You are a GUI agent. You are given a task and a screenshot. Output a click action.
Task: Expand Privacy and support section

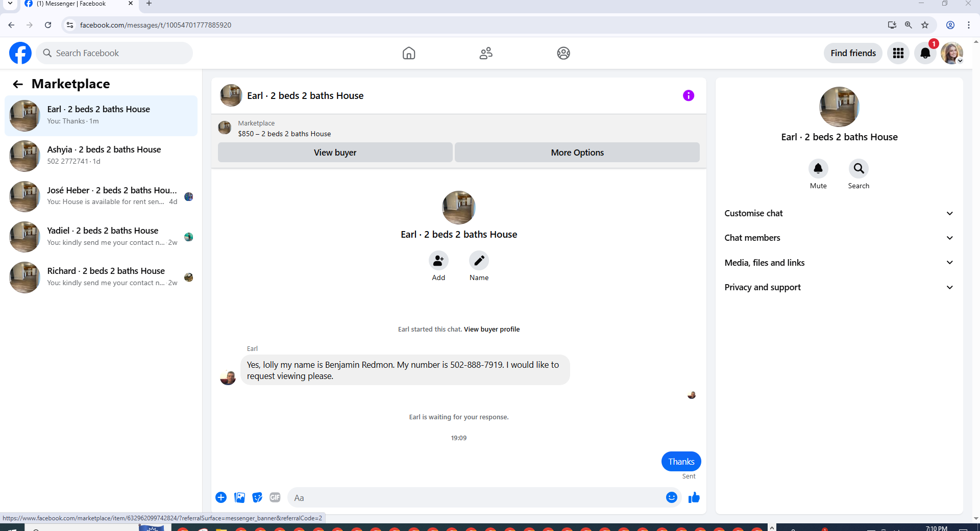[839, 287]
